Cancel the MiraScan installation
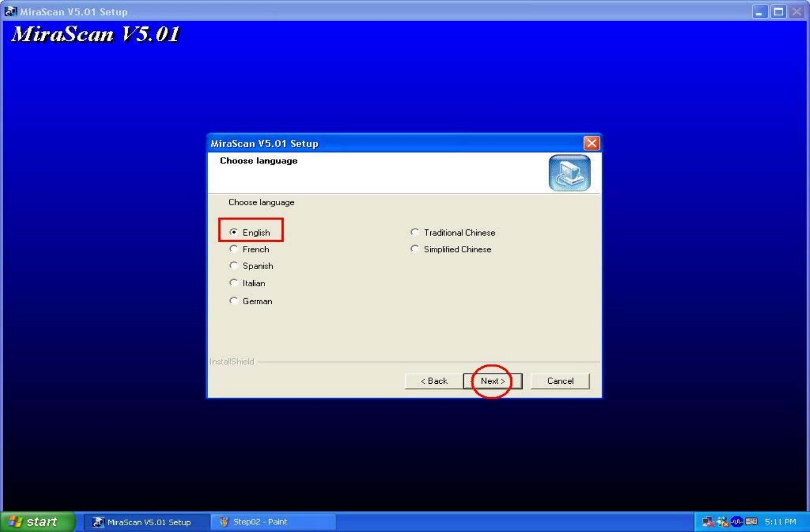 coord(560,381)
